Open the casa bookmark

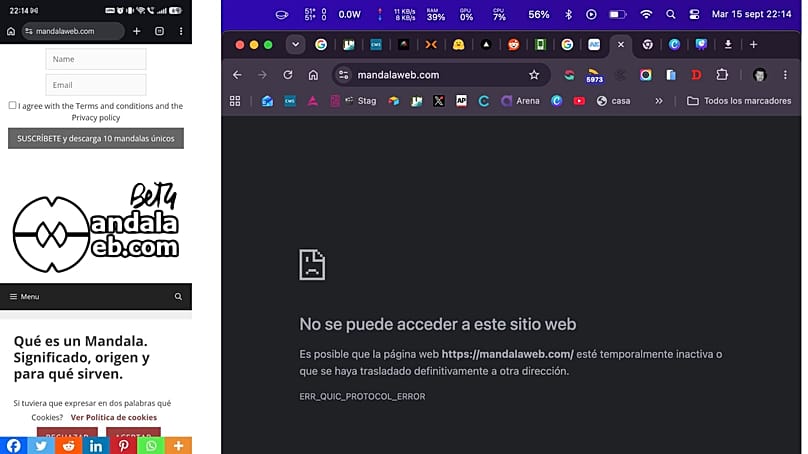(613, 101)
